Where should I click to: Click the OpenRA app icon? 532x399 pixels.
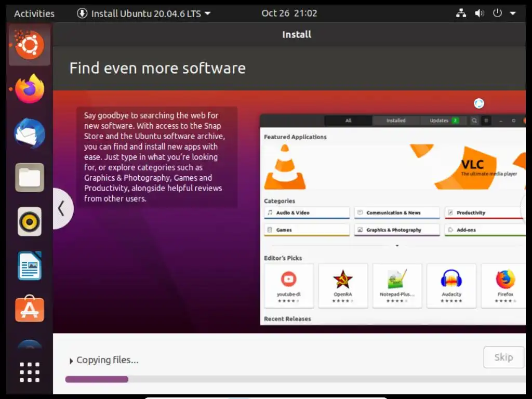[343, 279]
